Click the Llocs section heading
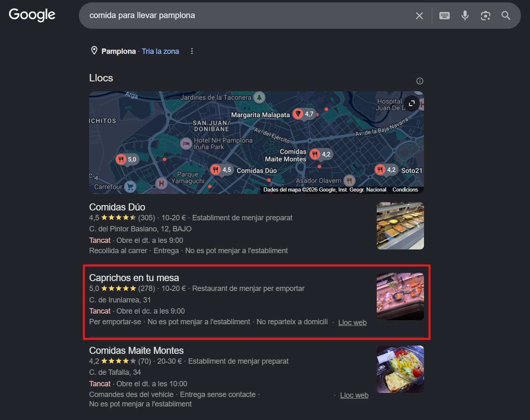Viewport: 530px width, 420px height. pyautogui.click(x=101, y=78)
